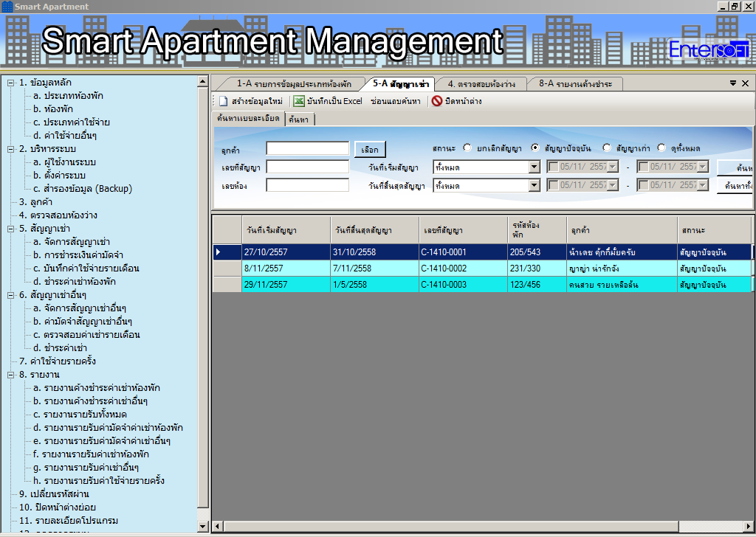Click into the เลขห้อง text field
The image size is (756, 537).
click(308, 185)
